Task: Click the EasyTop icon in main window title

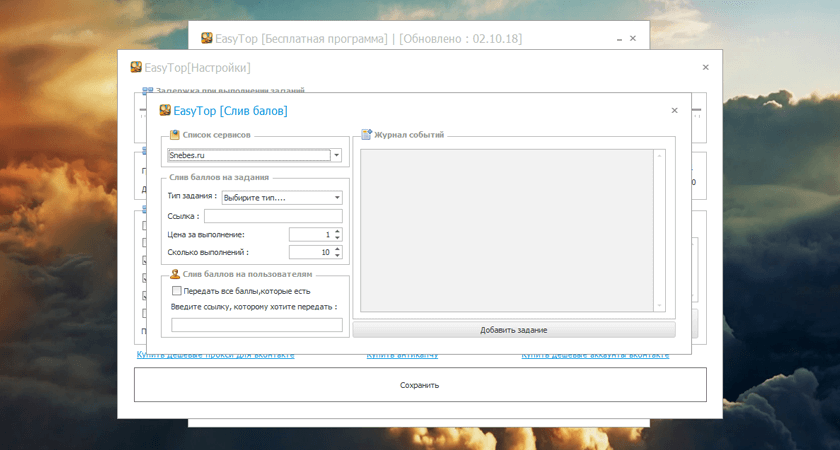Action: coord(207,38)
